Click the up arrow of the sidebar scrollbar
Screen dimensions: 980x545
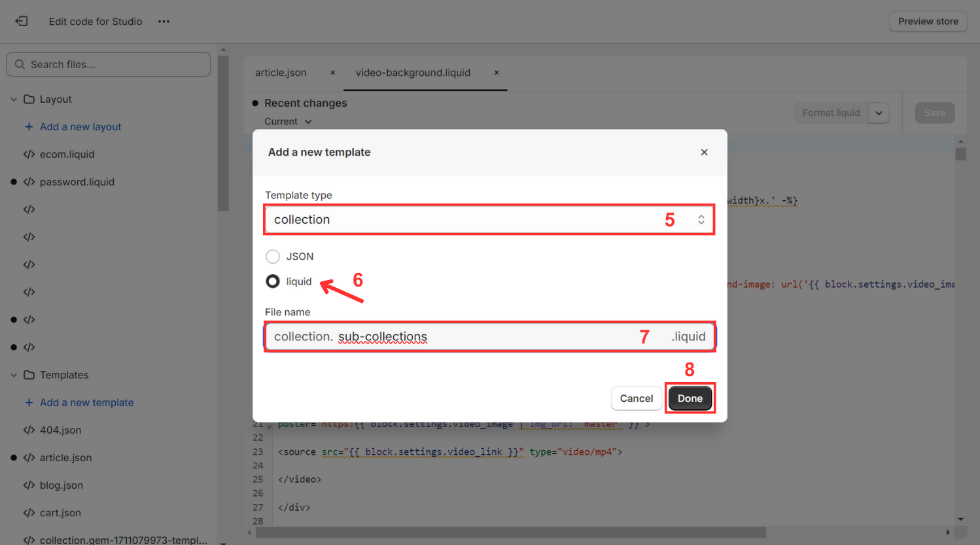223,50
